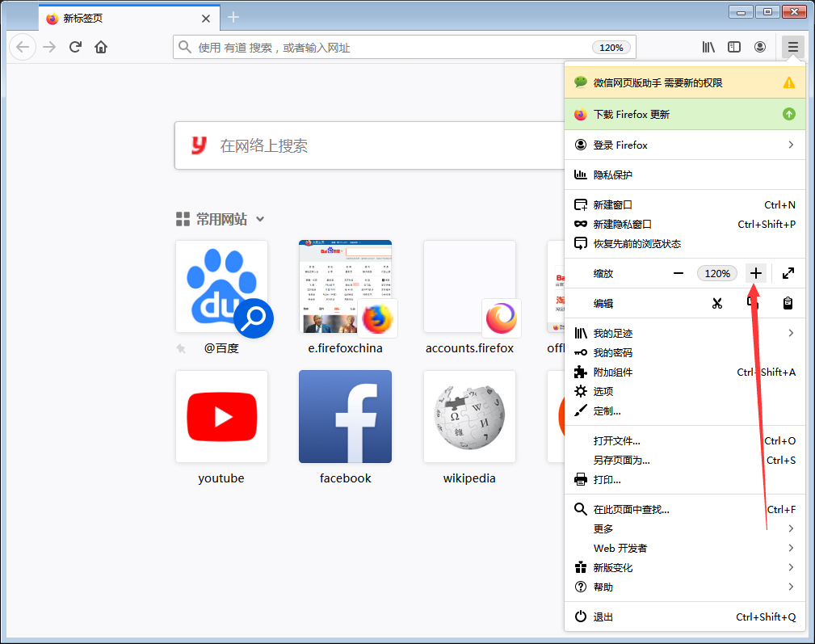Click the account profile icon
This screenshot has height=644, width=815.
pos(760,47)
